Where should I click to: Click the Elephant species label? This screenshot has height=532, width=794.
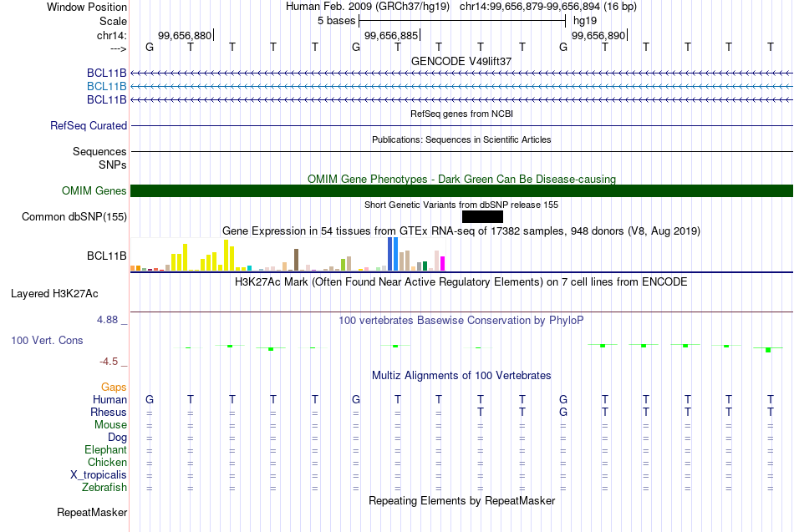105,449
